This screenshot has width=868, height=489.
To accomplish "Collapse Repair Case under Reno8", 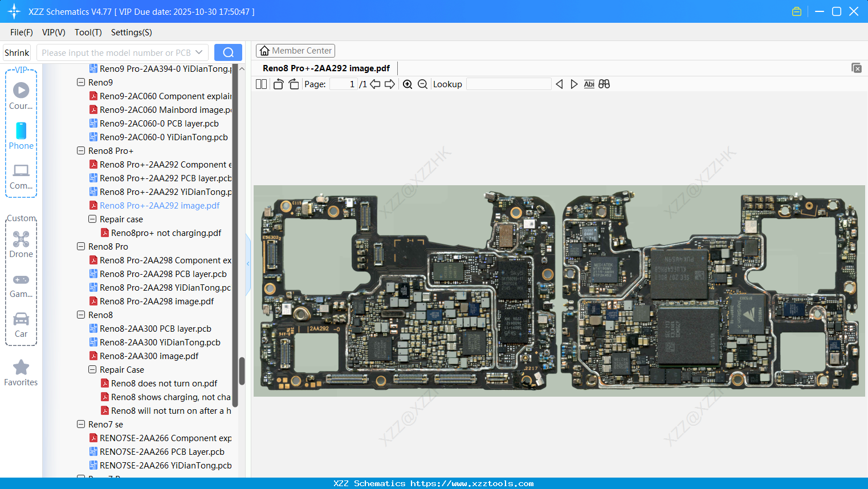I will [x=92, y=370].
